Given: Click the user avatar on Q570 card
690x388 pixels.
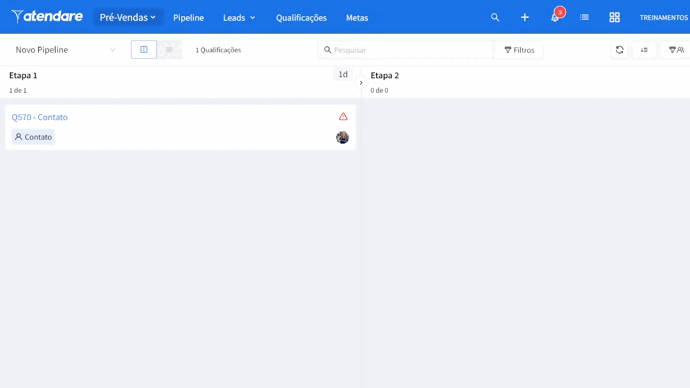Looking at the screenshot, I should (x=342, y=137).
